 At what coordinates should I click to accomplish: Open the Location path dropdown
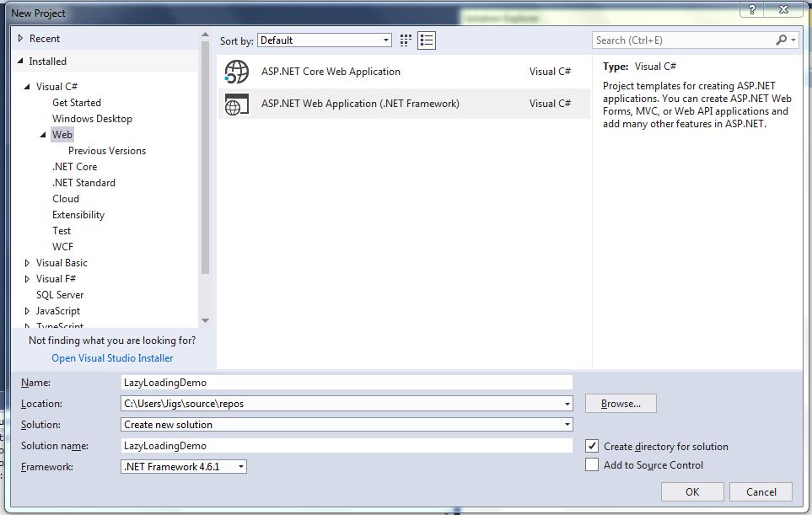click(567, 404)
